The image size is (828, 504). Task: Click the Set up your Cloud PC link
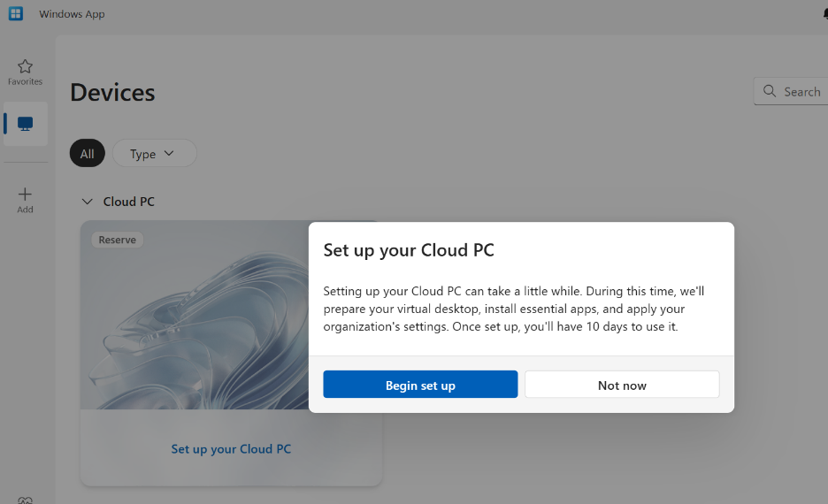[x=231, y=449]
